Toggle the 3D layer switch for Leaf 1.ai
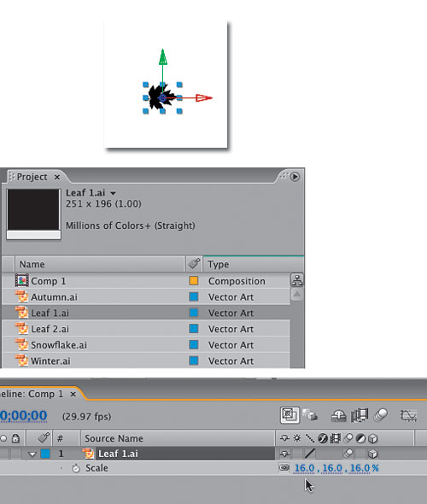The image size is (427, 504). point(372,454)
